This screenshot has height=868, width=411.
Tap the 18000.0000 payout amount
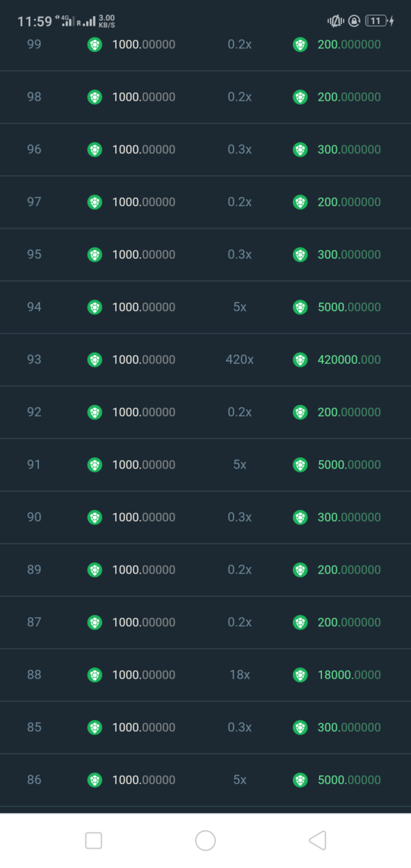pyautogui.click(x=349, y=675)
